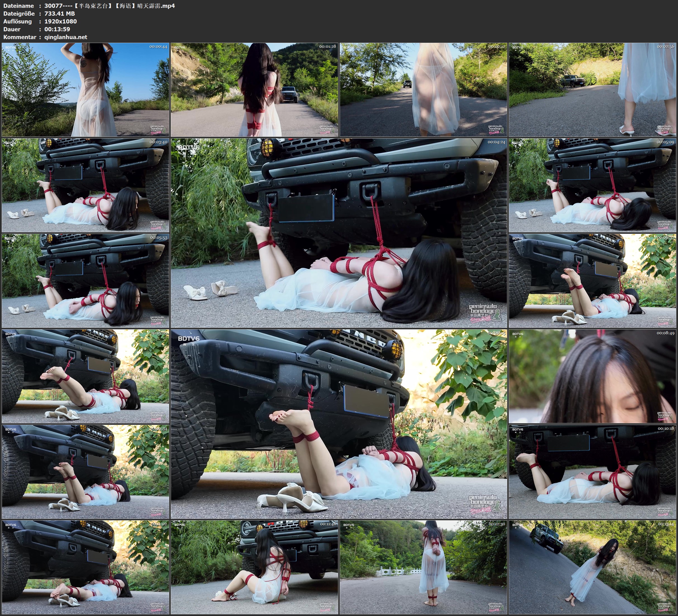Image resolution: width=678 pixels, height=616 pixels.
Task: Select the thumbnail at 00:03:40
Action: 85,185
